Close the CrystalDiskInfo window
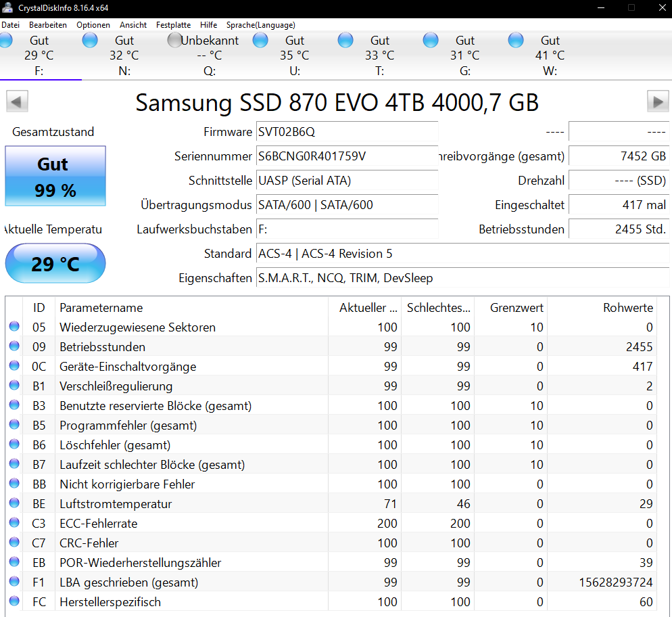This screenshot has width=672, height=617. click(662, 7)
